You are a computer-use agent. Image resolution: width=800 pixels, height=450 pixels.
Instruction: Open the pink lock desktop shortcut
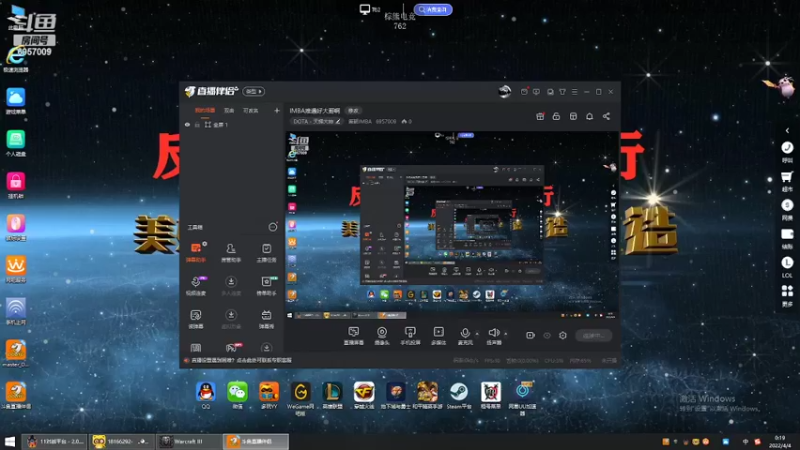(16, 185)
